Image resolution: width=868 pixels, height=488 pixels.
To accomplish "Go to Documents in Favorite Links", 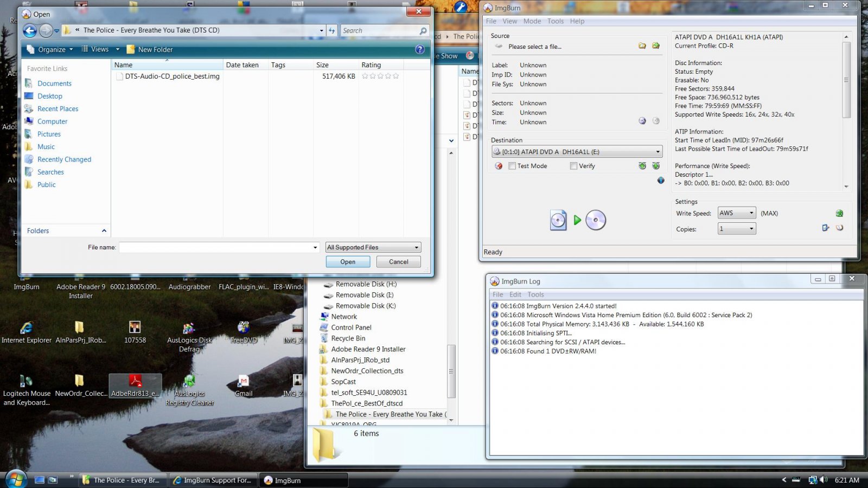I will tap(54, 84).
